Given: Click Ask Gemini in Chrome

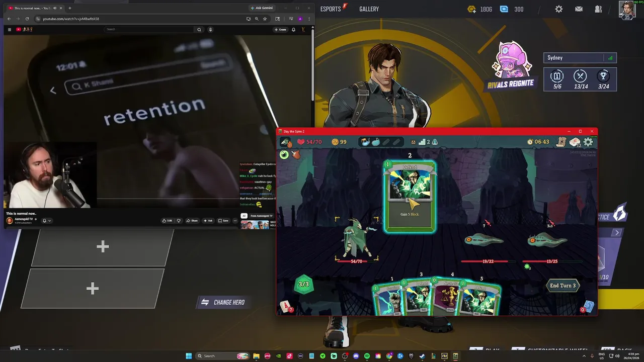Looking at the screenshot, I should 262,8.
